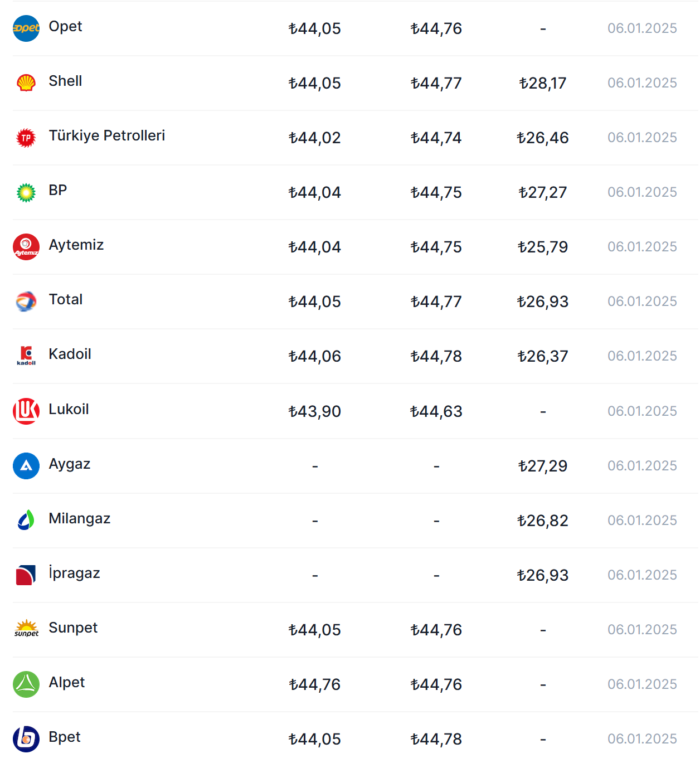This screenshot has height=768, width=700.
Task: Click the Sunpet sun logo
Action: (26, 629)
